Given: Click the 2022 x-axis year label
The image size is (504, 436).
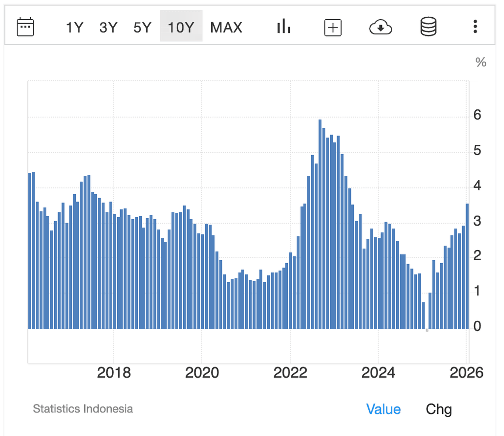Looking at the screenshot, I should point(290,373).
